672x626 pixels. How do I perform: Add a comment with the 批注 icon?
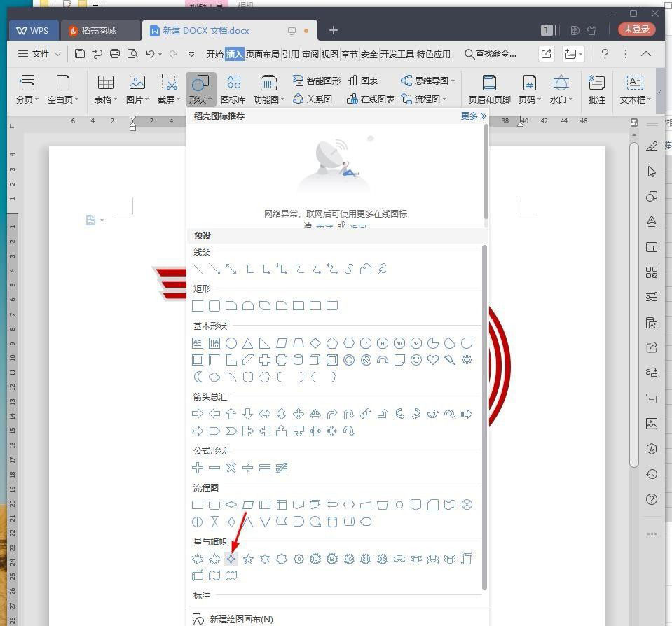click(x=596, y=88)
